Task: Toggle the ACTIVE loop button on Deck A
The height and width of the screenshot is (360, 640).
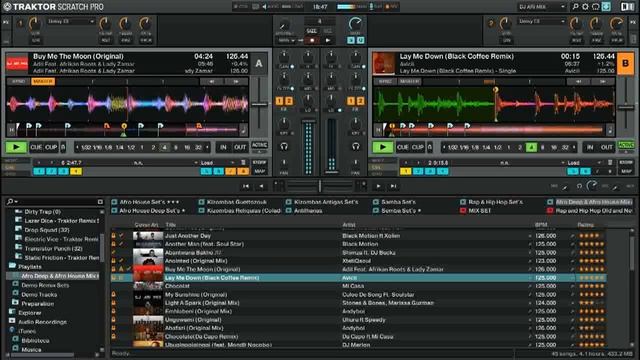Action: click(x=259, y=145)
